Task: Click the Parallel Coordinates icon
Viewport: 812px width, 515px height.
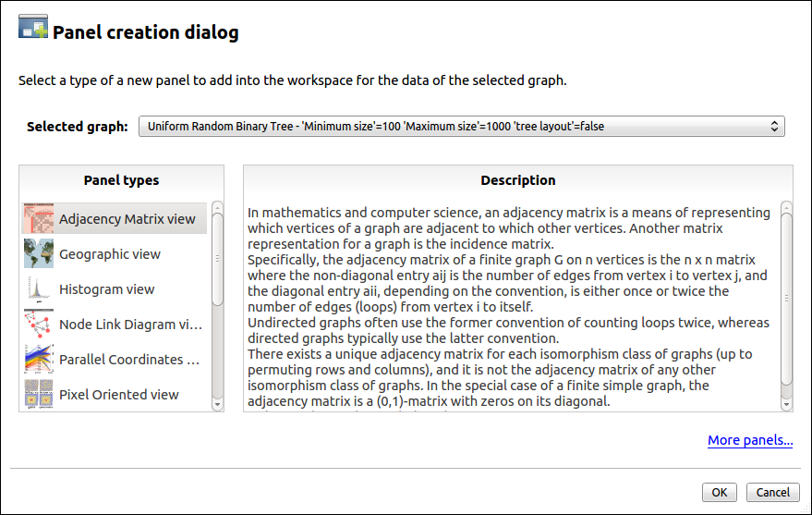Action: tap(38, 360)
